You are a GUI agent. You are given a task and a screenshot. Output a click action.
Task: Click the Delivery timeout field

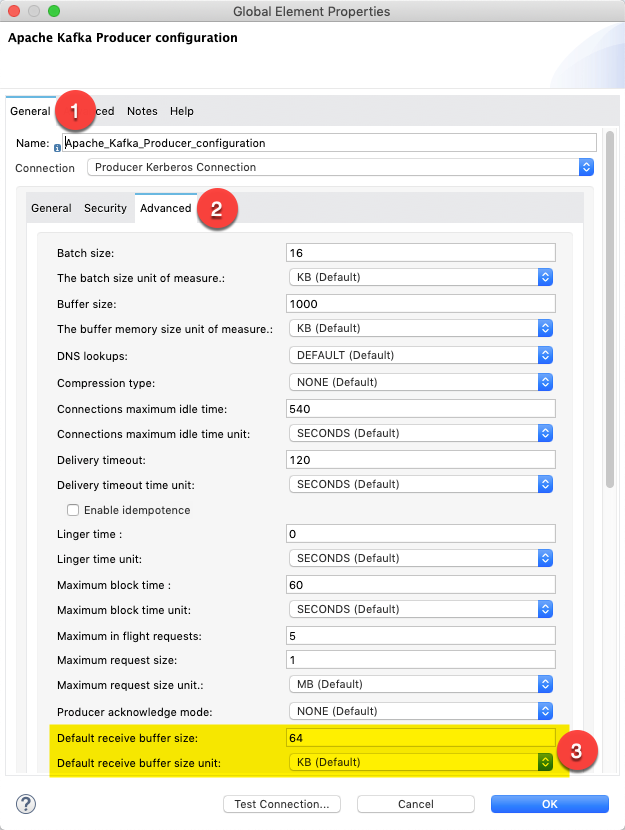click(421, 459)
